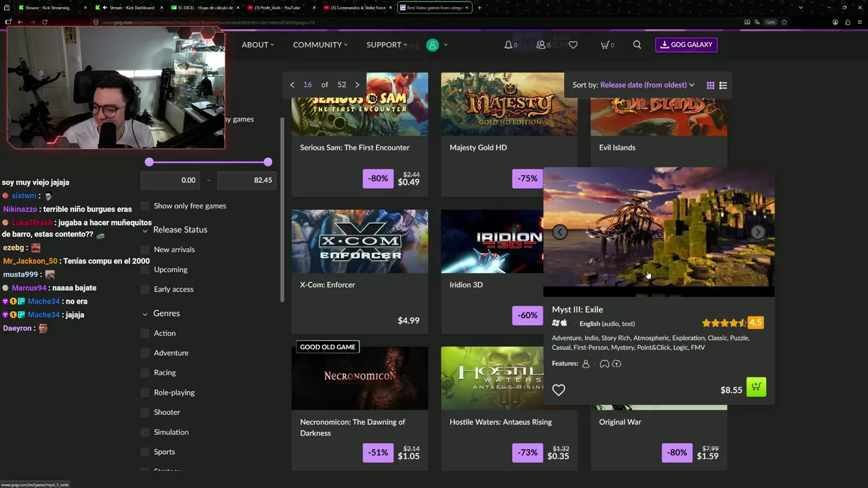Open a new browser tab
This screenshot has width=868, height=488.
click(x=479, y=7)
